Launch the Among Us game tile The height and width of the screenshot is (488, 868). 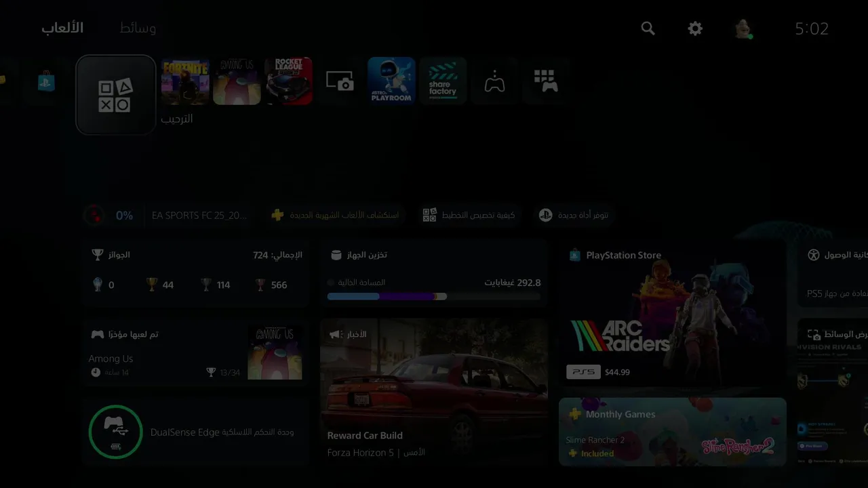(237, 81)
